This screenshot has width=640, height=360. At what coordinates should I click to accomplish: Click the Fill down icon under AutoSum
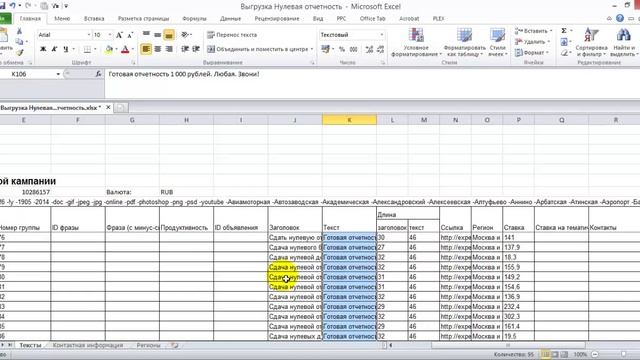point(564,42)
